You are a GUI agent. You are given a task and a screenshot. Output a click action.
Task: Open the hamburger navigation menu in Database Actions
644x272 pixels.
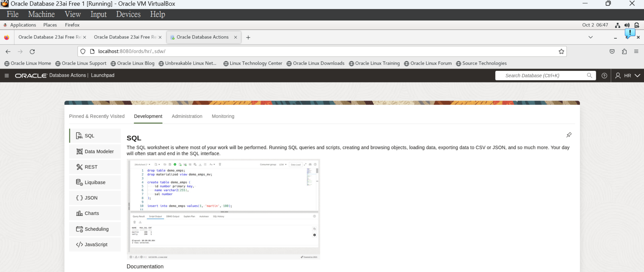pyautogui.click(x=7, y=75)
